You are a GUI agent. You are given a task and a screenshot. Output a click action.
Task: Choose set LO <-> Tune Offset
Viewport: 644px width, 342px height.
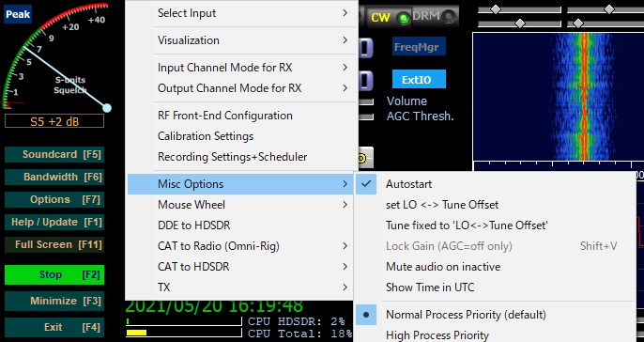[495, 204]
